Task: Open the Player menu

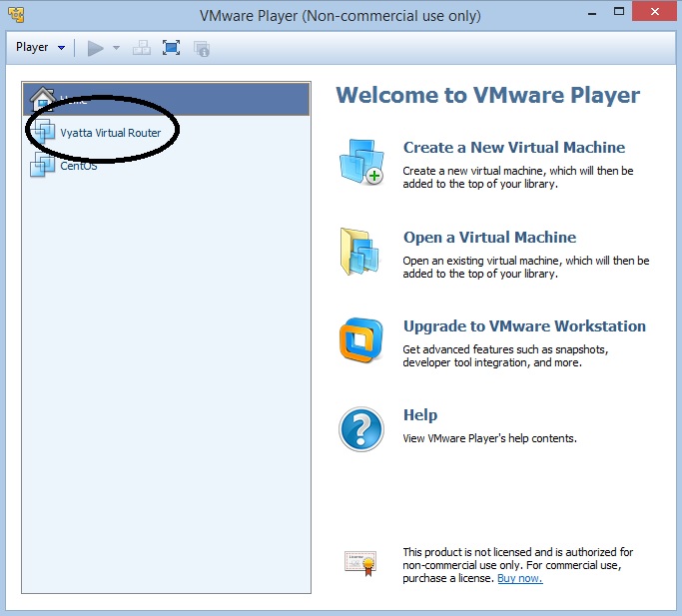Action: pyautogui.click(x=40, y=47)
